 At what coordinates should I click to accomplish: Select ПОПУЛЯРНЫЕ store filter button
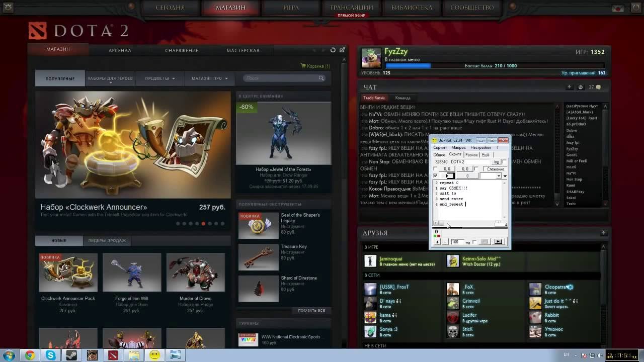pyautogui.click(x=60, y=78)
